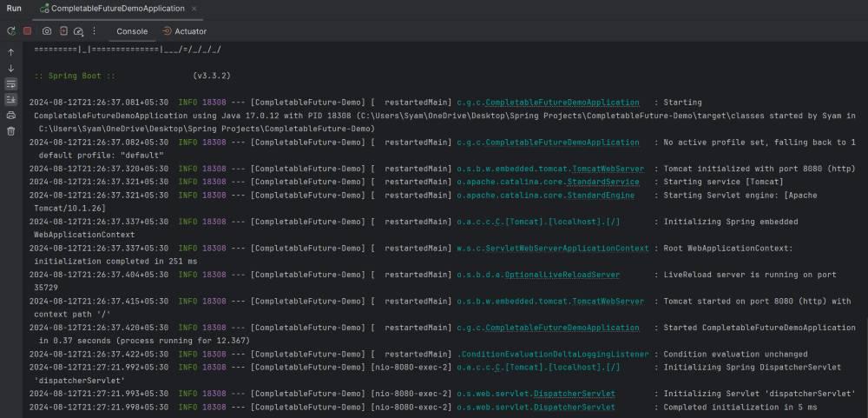Click 'default profile: "default"' text
868x418 pixels.
pyautogui.click(x=102, y=156)
